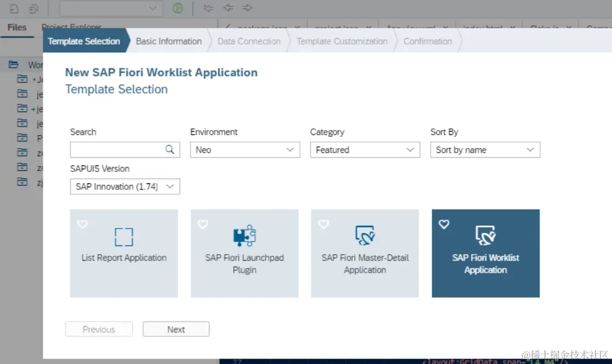Click the List Report Application label
Image resolution: width=612 pixels, height=364 pixels.
click(x=124, y=257)
